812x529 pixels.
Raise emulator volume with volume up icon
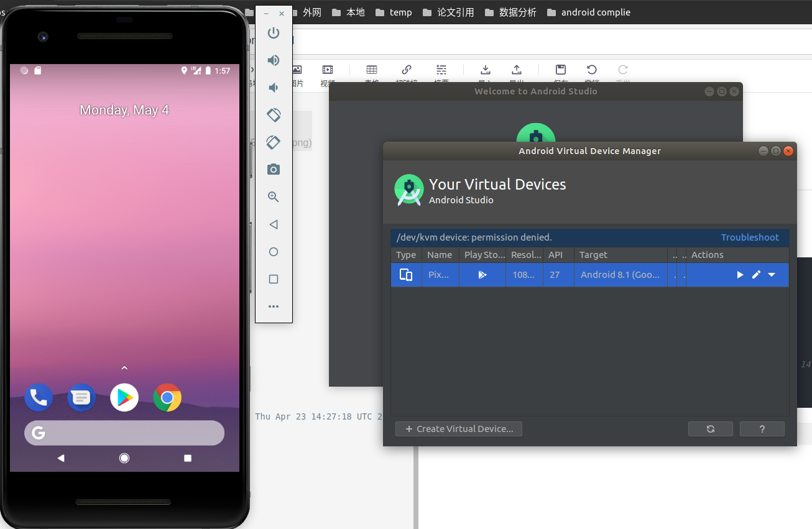point(274,60)
